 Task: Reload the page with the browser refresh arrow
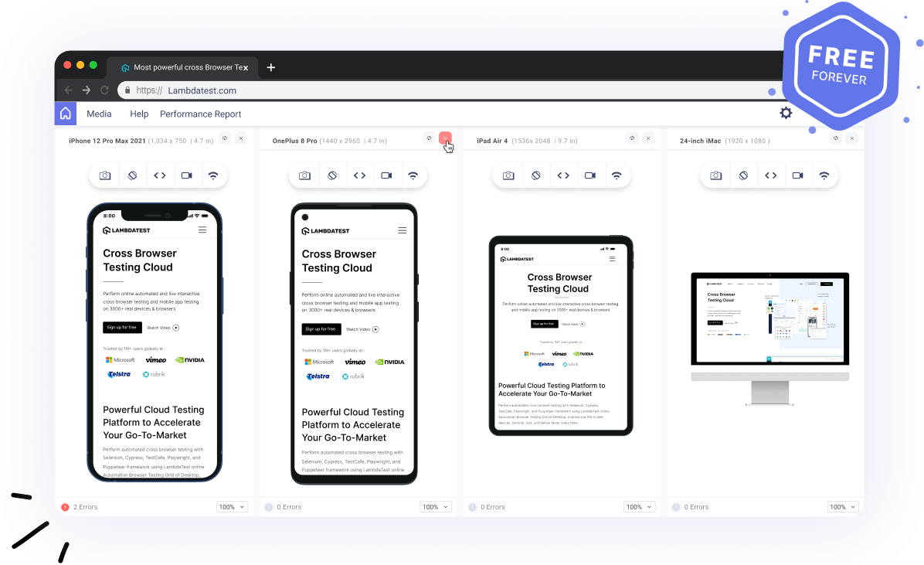[104, 90]
